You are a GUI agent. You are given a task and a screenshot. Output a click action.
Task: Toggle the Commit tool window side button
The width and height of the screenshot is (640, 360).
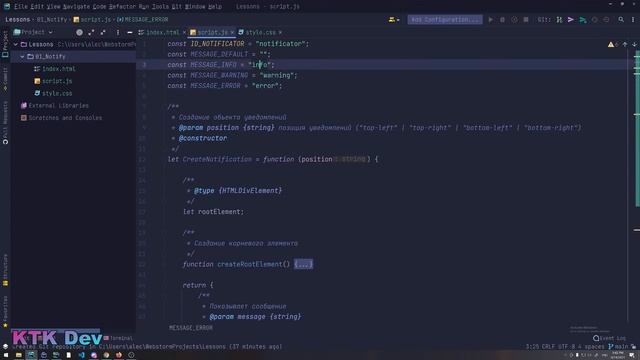click(5, 80)
